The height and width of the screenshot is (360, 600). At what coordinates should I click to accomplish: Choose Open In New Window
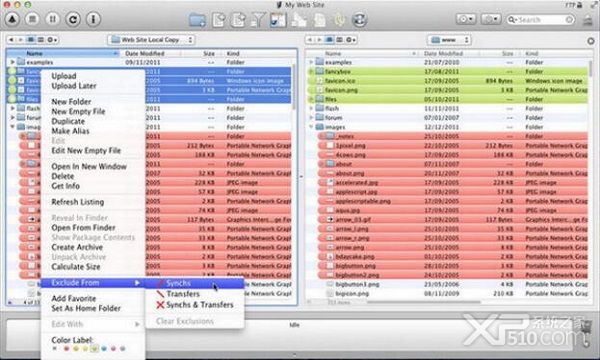click(x=89, y=166)
